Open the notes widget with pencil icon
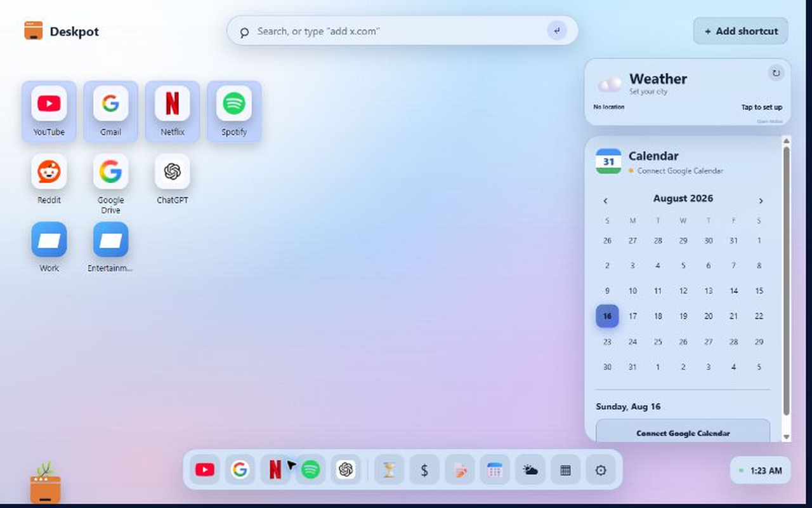 (x=460, y=470)
